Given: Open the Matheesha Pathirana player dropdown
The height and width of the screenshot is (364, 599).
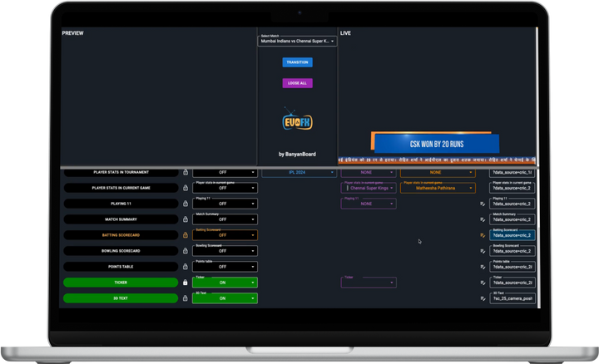Looking at the screenshot, I should pos(438,188).
